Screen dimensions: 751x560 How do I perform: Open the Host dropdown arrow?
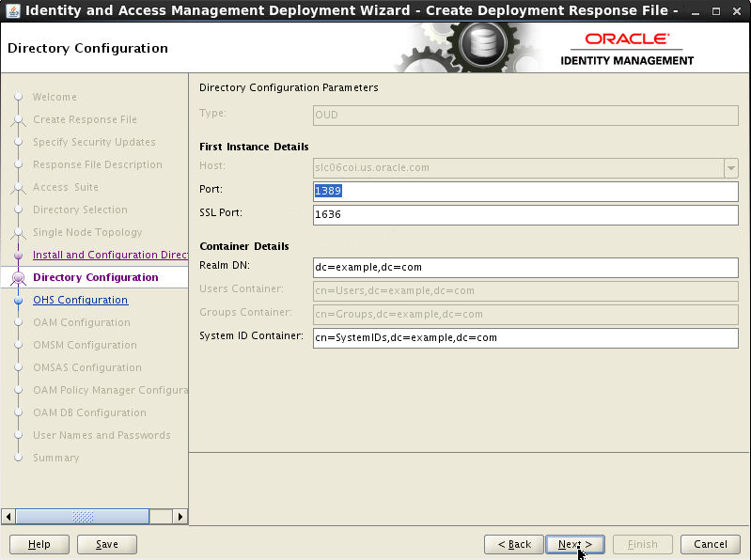[x=731, y=168]
